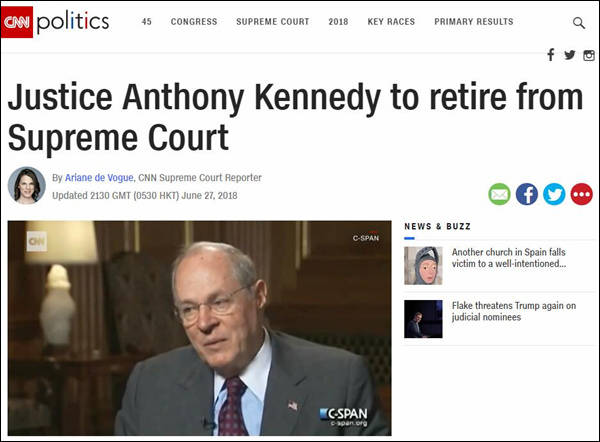
Task: Click the black Facebook icon in header
Action: pos(551,55)
